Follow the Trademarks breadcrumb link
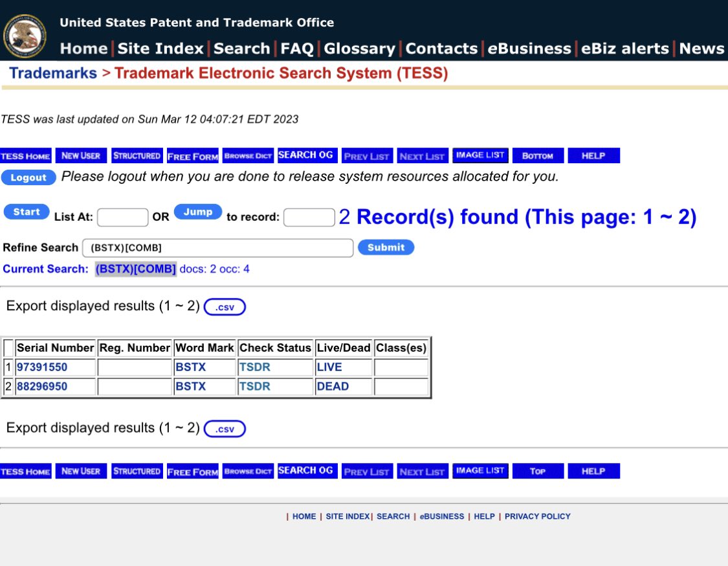The image size is (728, 566). click(53, 73)
